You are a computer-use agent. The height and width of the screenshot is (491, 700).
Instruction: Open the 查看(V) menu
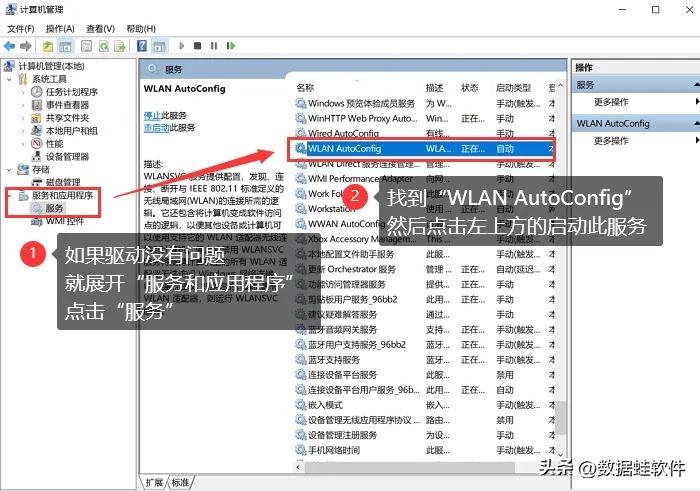point(100,29)
